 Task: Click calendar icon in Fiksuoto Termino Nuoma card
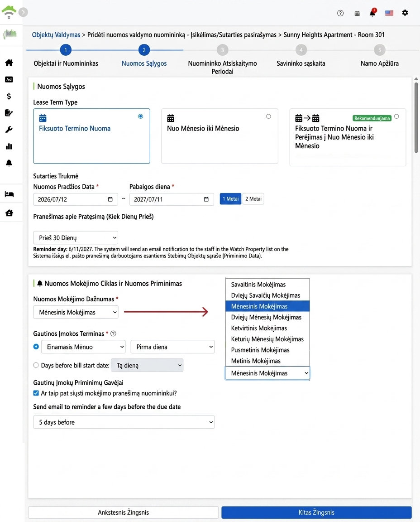coord(43,118)
